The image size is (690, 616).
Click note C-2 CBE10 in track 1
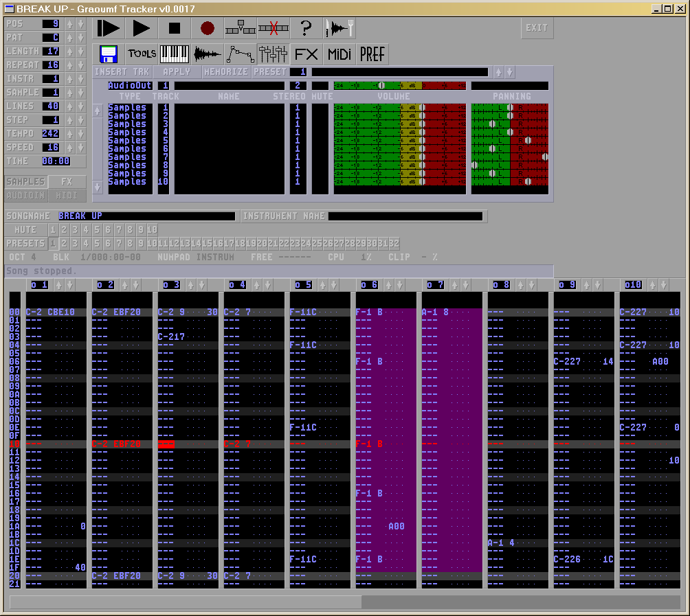[x=50, y=312]
